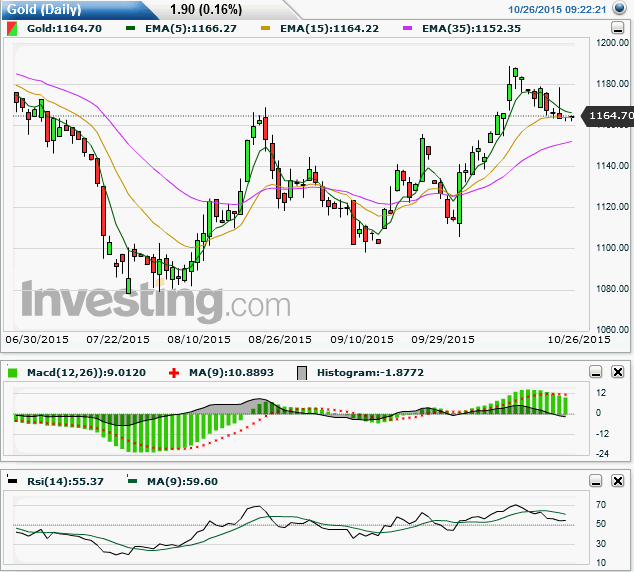Click the Rsi(14):55.37 label
The width and height of the screenshot is (634, 572).
pyautogui.click(x=65, y=481)
